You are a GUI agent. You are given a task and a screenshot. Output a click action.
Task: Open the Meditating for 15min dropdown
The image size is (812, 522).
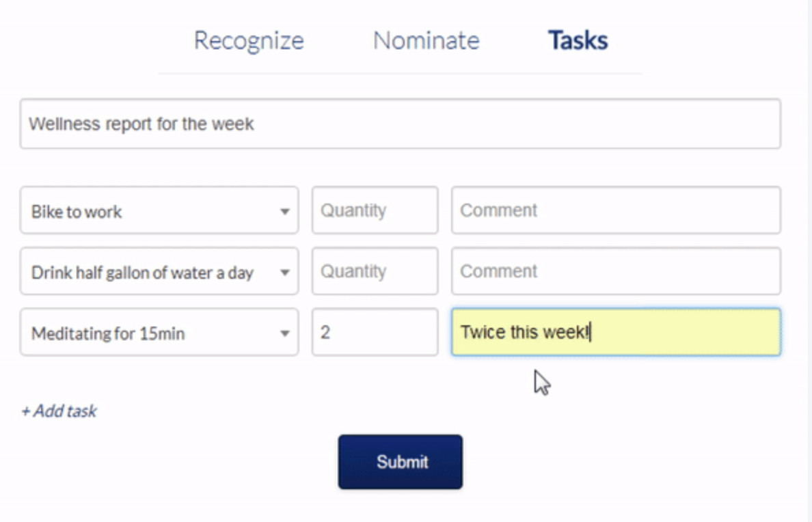tap(159, 333)
